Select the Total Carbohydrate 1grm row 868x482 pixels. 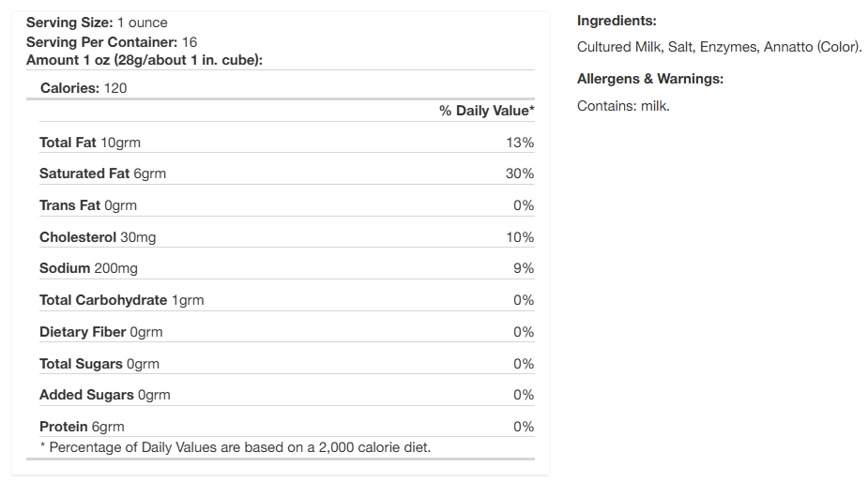click(x=121, y=300)
